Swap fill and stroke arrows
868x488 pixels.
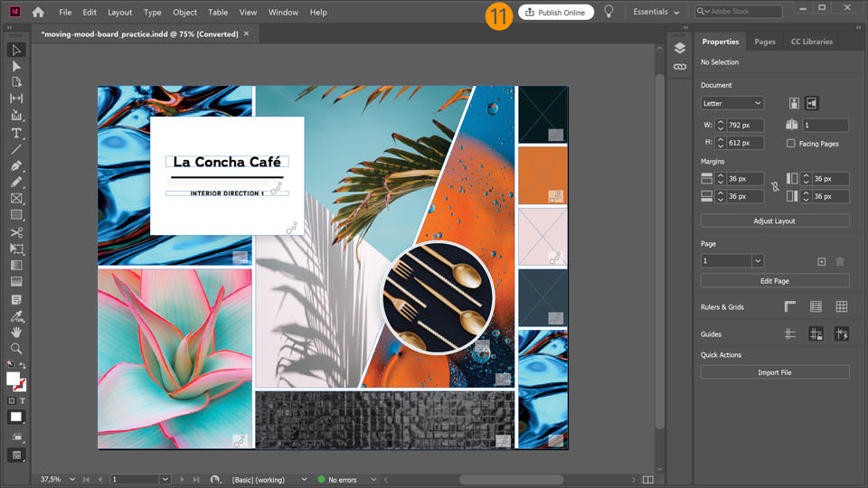(23, 365)
